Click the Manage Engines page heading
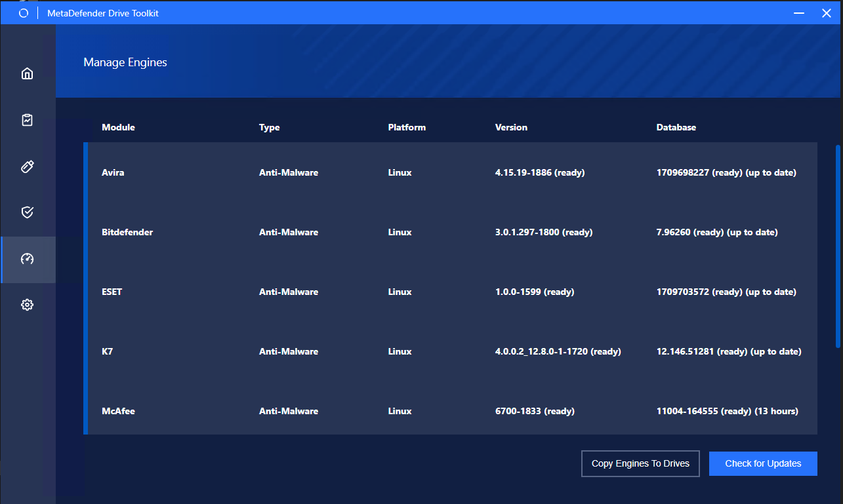Image resolution: width=843 pixels, height=504 pixels. pyautogui.click(x=125, y=63)
